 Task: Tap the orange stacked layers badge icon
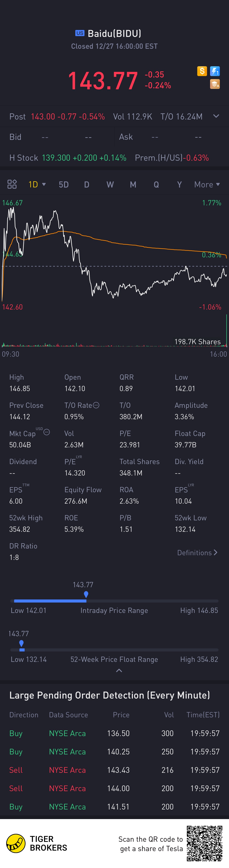pyautogui.click(x=215, y=84)
